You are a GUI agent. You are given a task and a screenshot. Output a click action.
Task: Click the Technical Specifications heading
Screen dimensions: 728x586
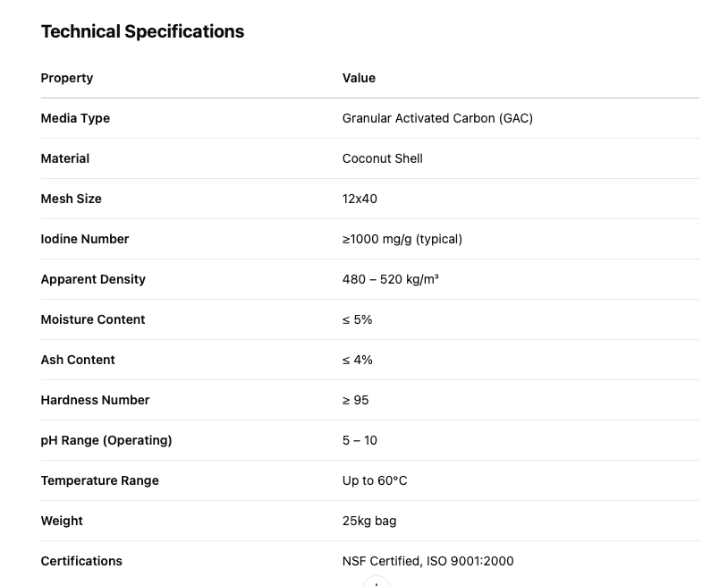pos(142,31)
